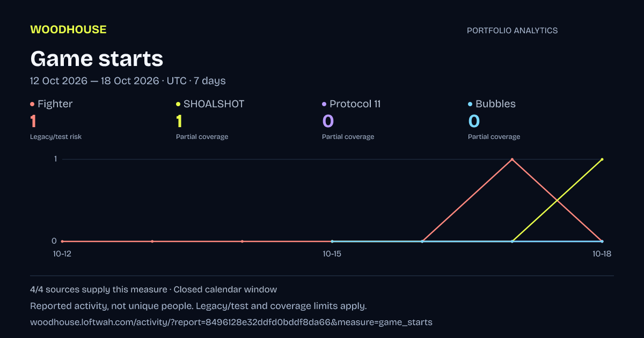Viewport: 644px width, 338px height.
Task: Click the y-axis label 0
Action: pyautogui.click(x=54, y=241)
